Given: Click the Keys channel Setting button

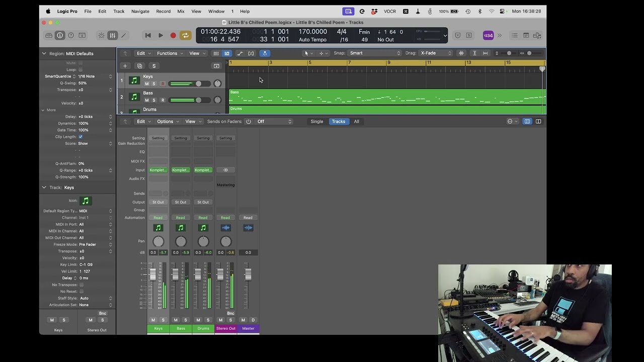Looking at the screenshot, I should 158,138.
